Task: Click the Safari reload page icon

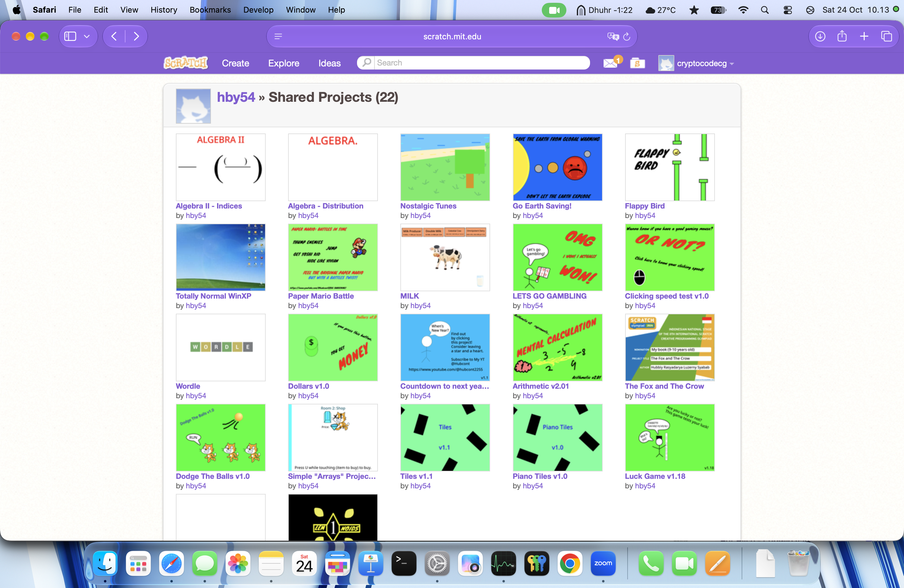Action: pyautogui.click(x=627, y=37)
